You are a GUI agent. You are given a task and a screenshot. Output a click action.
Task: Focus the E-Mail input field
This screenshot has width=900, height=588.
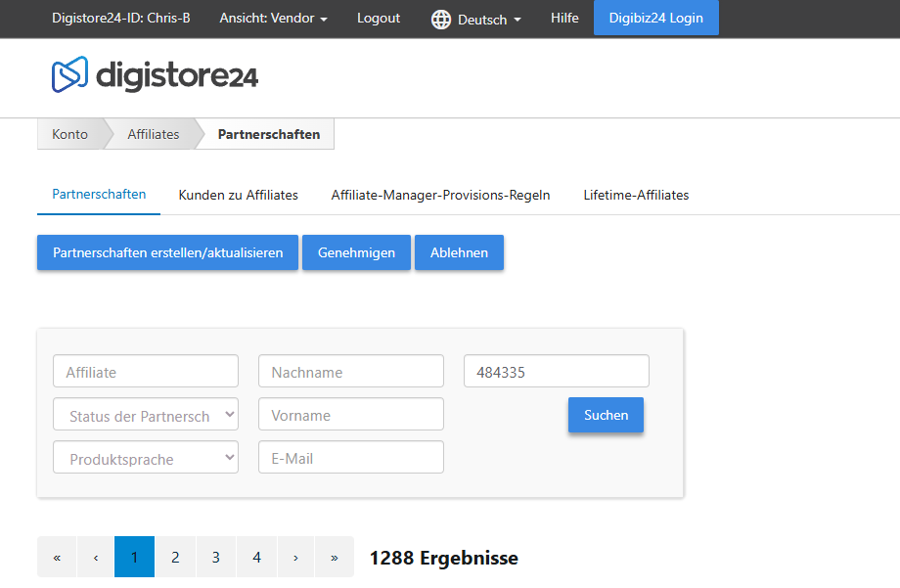[350, 458]
